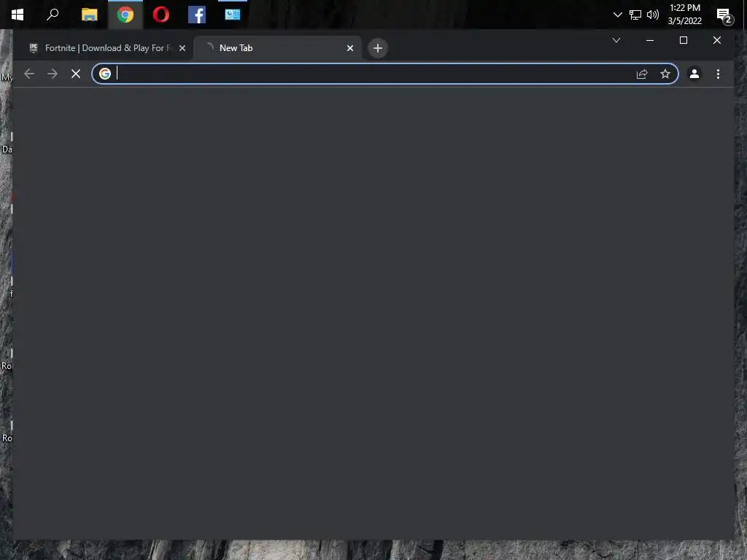The height and width of the screenshot is (560, 747).
Task: Open Chrome three-dot menu
Action: [718, 74]
